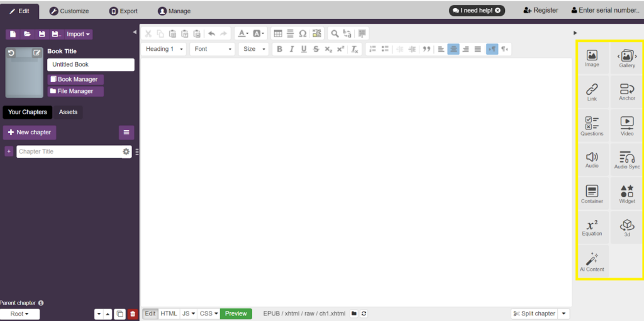Insert a Container block
This screenshot has height=321, width=644.
[x=592, y=193]
